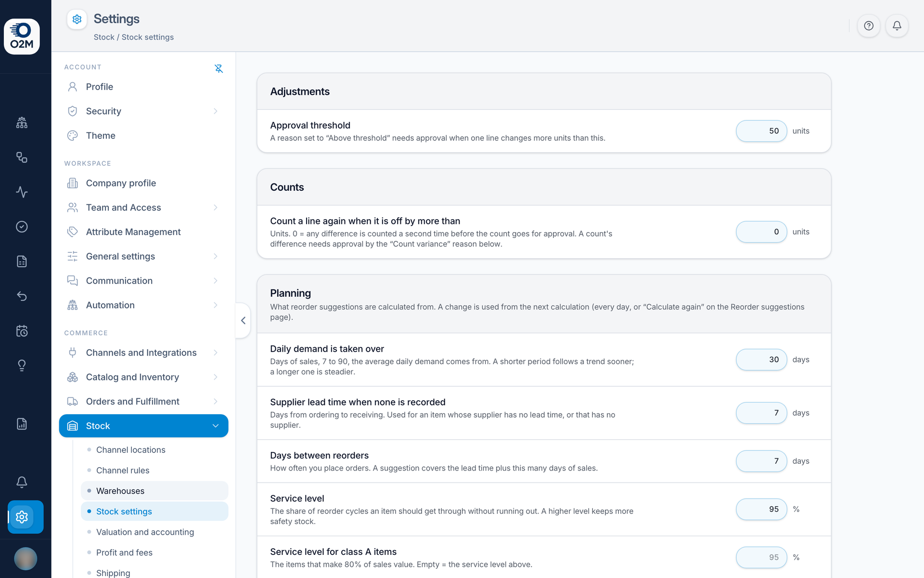Go to Profit and fees
This screenshot has height=578, width=924.
(154, 552)
